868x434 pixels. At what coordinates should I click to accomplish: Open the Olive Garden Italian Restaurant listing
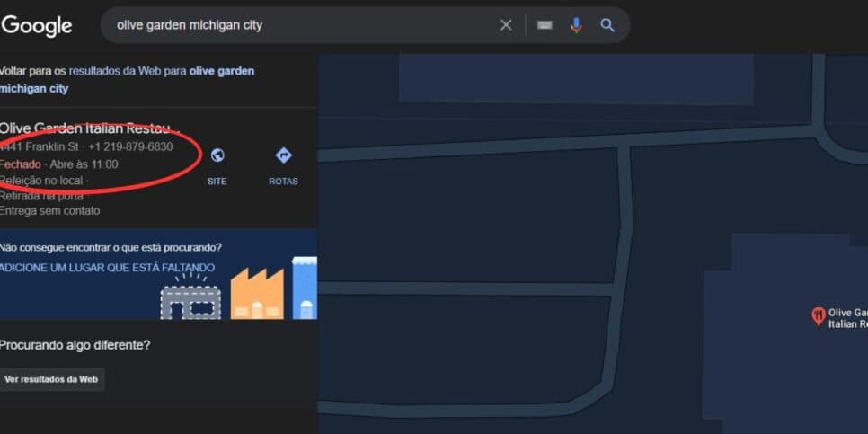point(90,129)
